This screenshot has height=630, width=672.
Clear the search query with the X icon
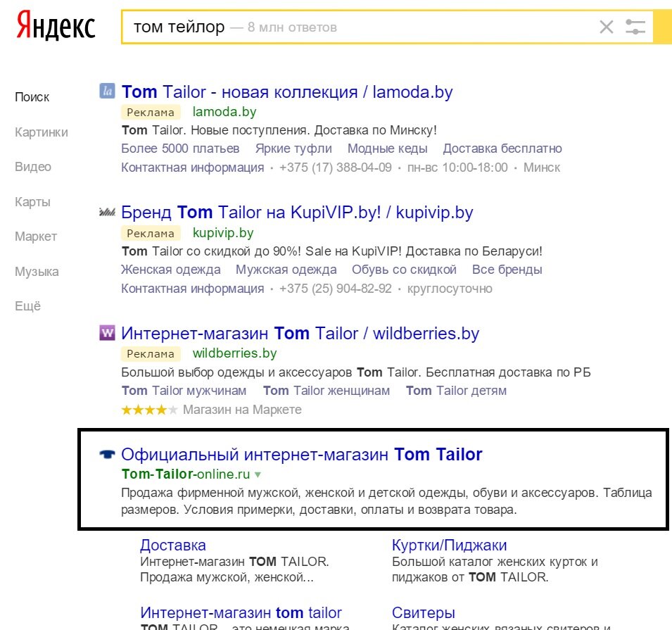coord(607,26)
